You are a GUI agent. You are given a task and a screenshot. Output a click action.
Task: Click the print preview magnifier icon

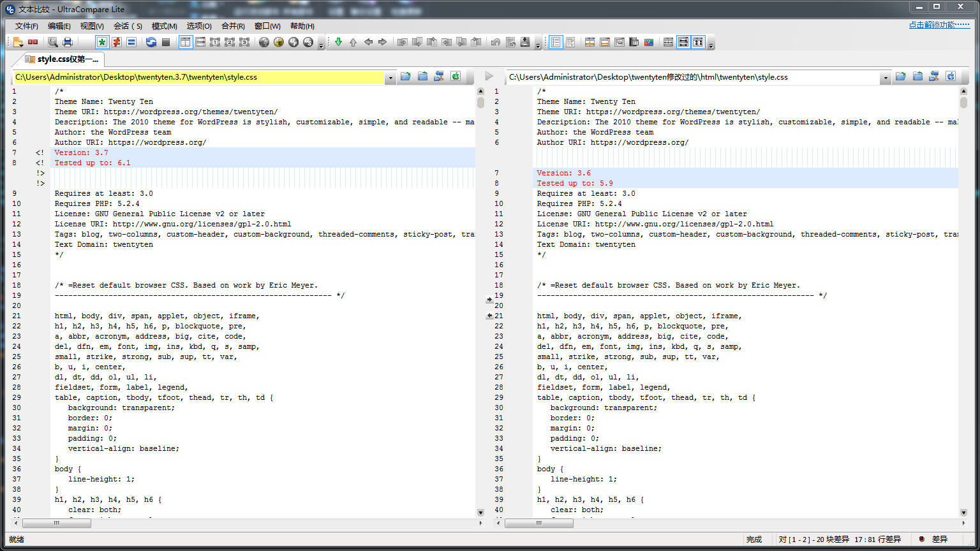pos(52,42)
